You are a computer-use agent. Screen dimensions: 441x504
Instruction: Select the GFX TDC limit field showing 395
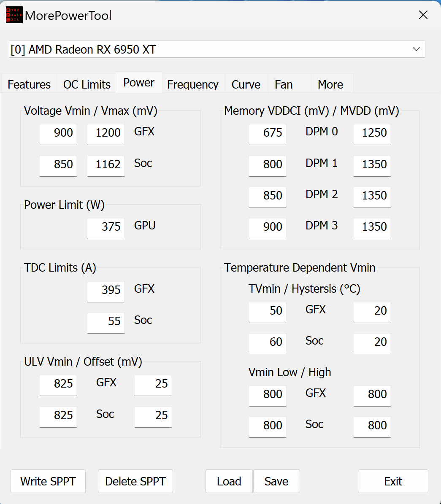tap(106, 292)
